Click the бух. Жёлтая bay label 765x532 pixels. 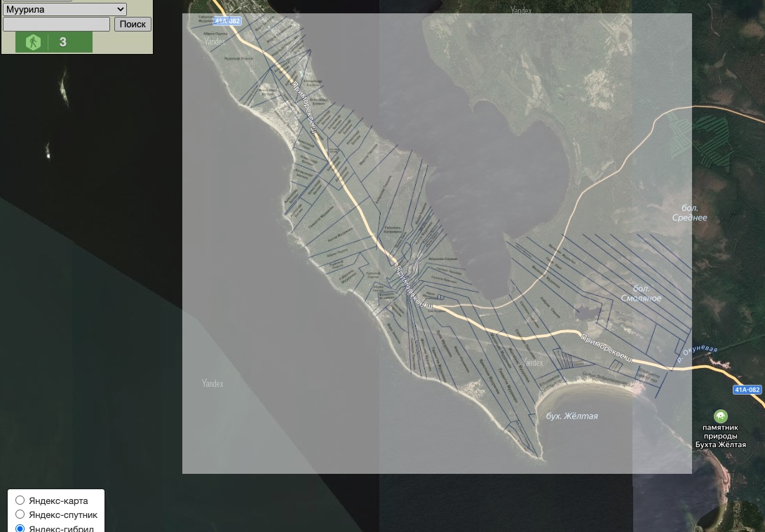(x=571, y=416)
